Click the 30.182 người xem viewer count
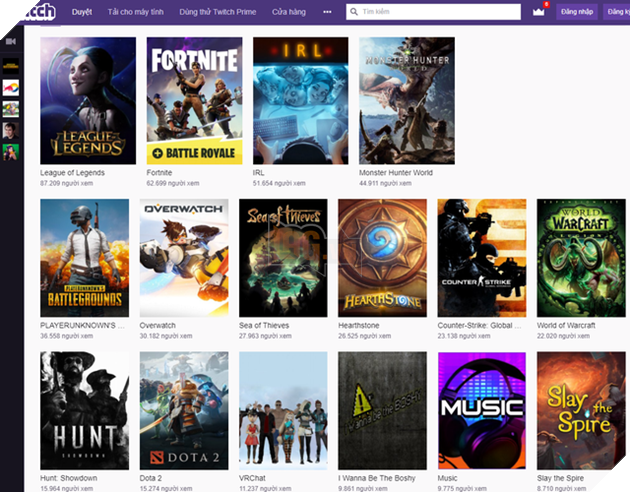Screen dimensions: 630x492 pos(166,336)
